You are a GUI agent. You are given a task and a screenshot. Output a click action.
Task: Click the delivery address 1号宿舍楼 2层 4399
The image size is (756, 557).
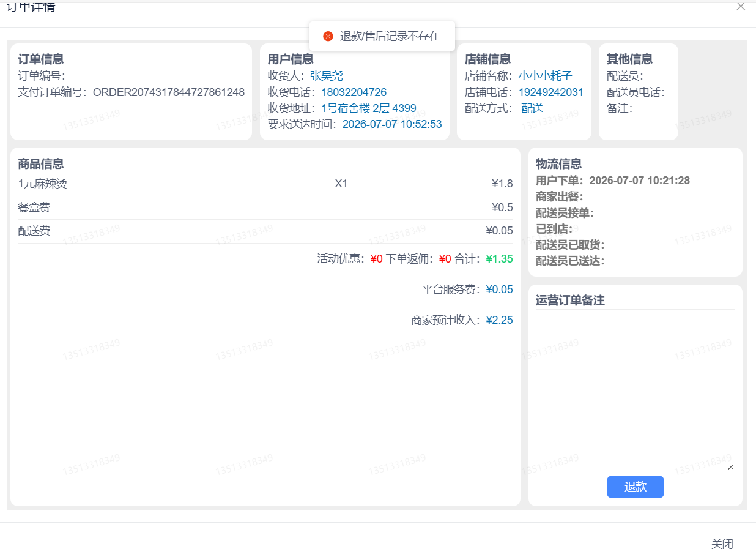(369, 108)
